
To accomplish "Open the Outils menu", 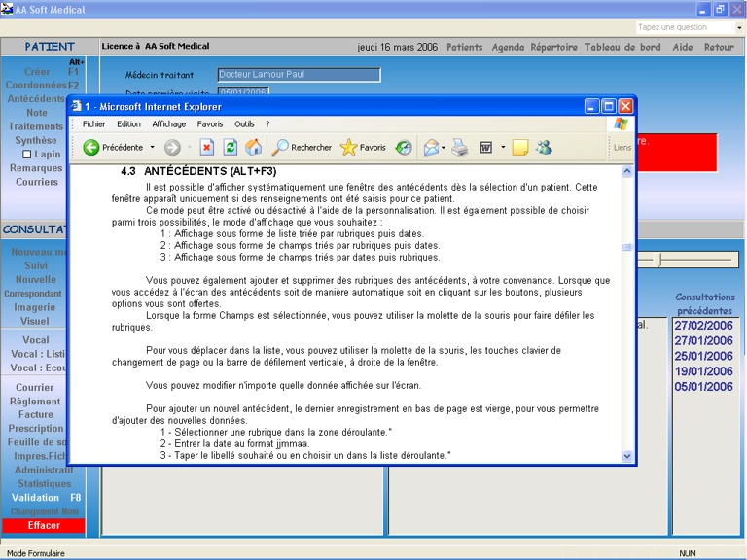I will (244, 123).
